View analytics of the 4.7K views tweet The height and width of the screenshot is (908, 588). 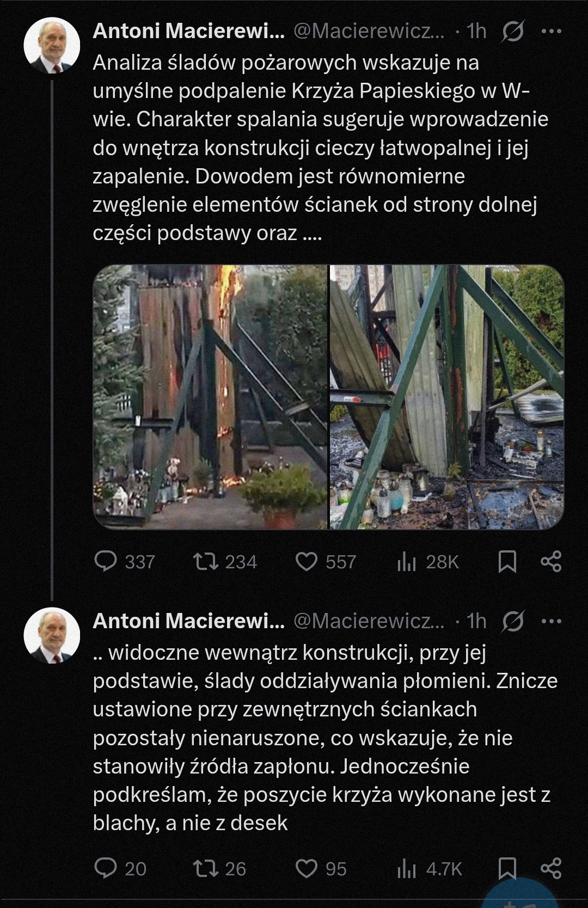coord(407,868)
